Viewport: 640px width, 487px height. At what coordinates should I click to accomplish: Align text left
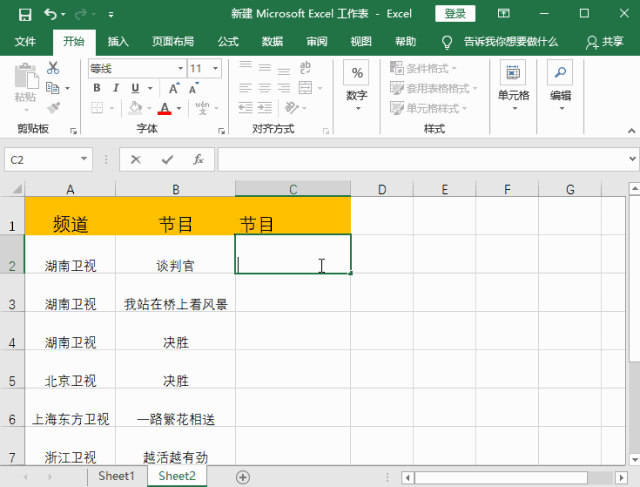click(245, 87)
